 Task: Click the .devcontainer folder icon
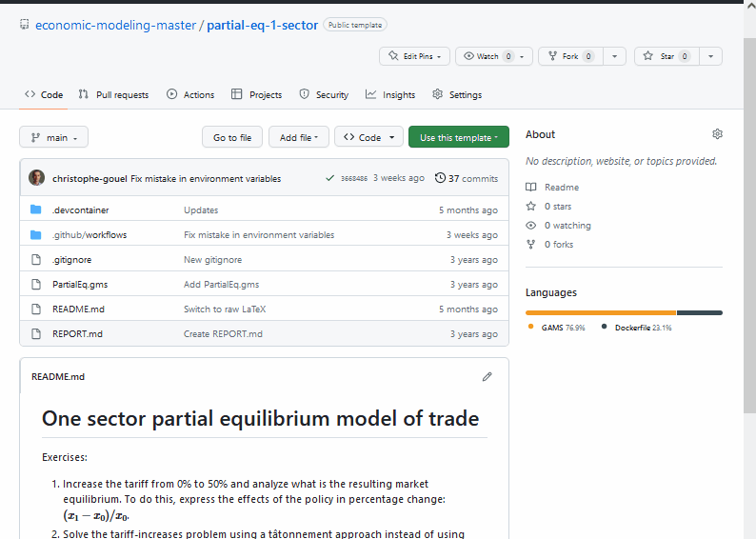point(35,210)
